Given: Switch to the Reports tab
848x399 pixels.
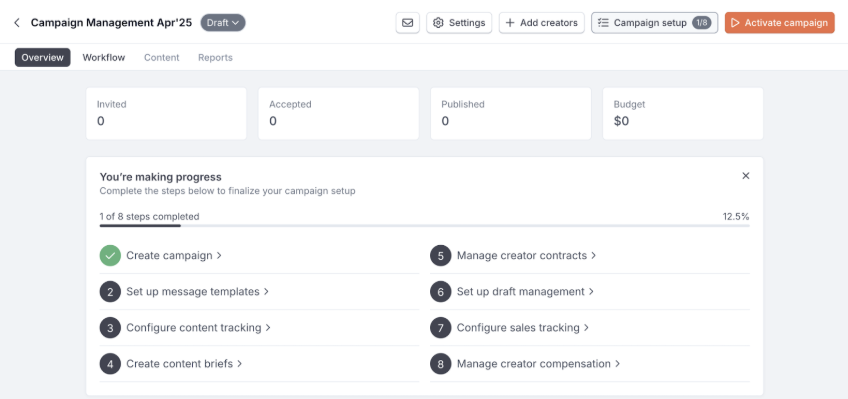Looking at the screenshot, I should tap(215, 57).
